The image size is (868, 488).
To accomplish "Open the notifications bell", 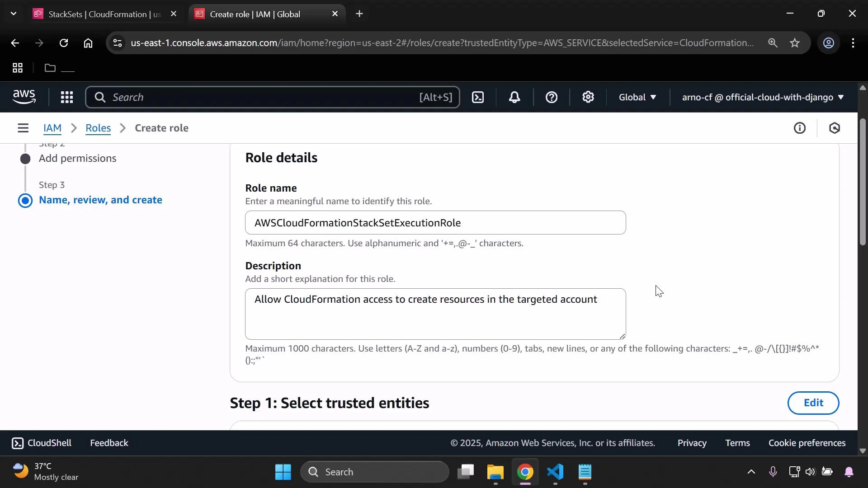I will click(x=514, y=97).
